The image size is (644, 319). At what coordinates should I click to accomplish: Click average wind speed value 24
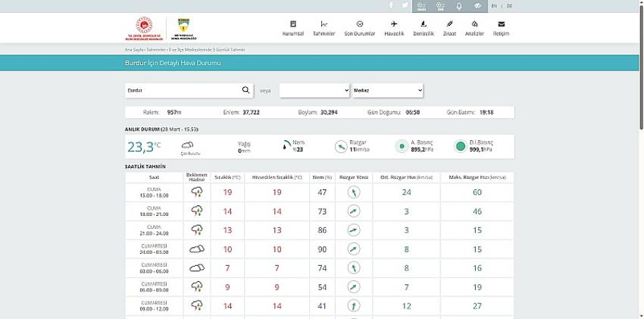[x=407, y=192]
